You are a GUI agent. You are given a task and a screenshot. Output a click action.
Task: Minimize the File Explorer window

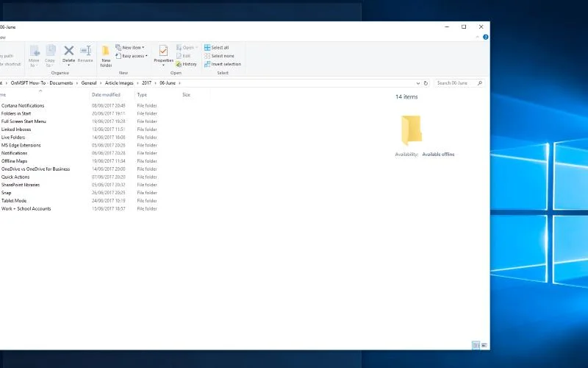(x=447, y=26)
